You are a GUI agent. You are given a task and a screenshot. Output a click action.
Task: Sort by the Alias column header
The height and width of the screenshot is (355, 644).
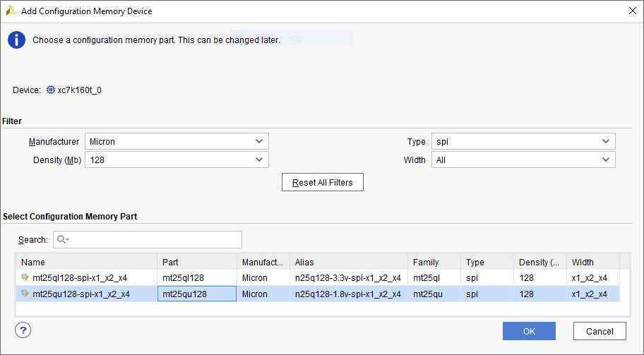tap(348, 263)
